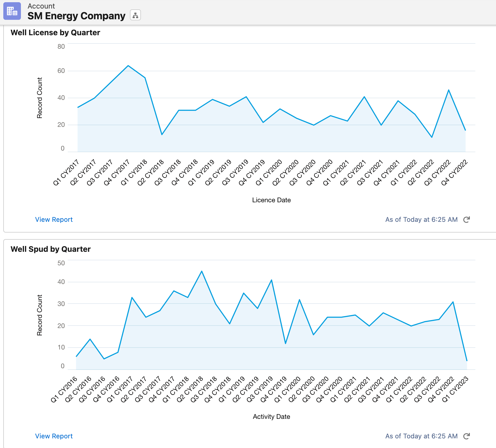Select the Licence Date axis label
Viewport: 496px width, 448px height.
[x=271, y=200]
